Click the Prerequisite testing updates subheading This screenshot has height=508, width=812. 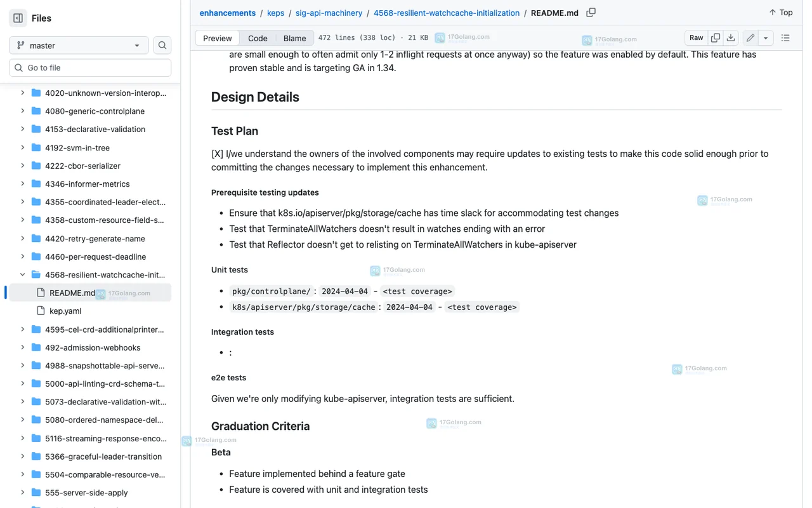[x=265, y=192]
